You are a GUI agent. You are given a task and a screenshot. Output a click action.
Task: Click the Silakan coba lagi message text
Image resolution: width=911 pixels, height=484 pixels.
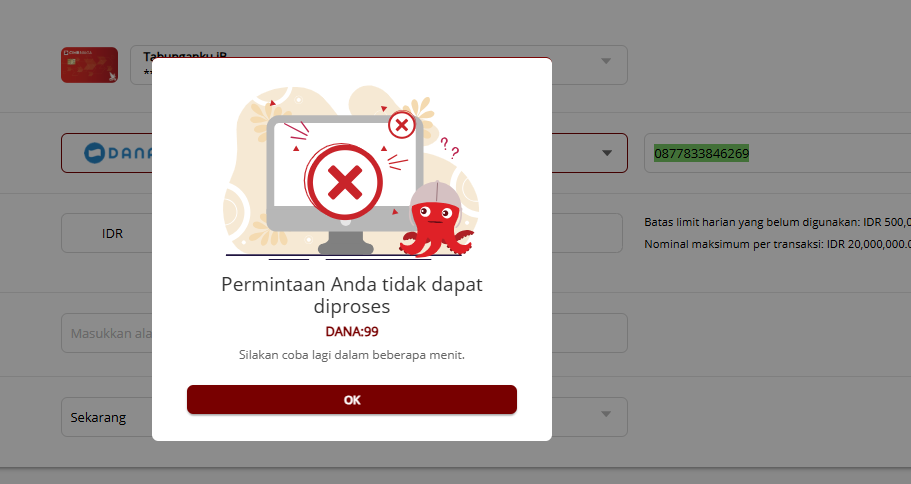coord(352,355)
